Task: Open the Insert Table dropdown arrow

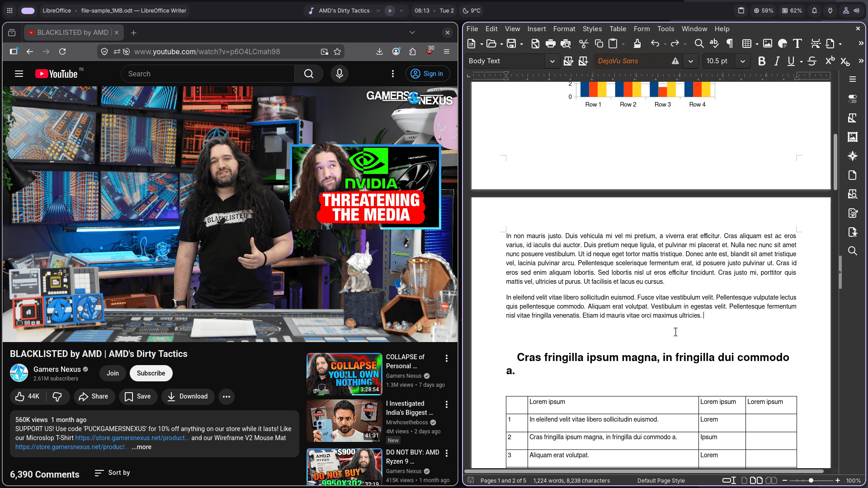Action: pos(757,44)
